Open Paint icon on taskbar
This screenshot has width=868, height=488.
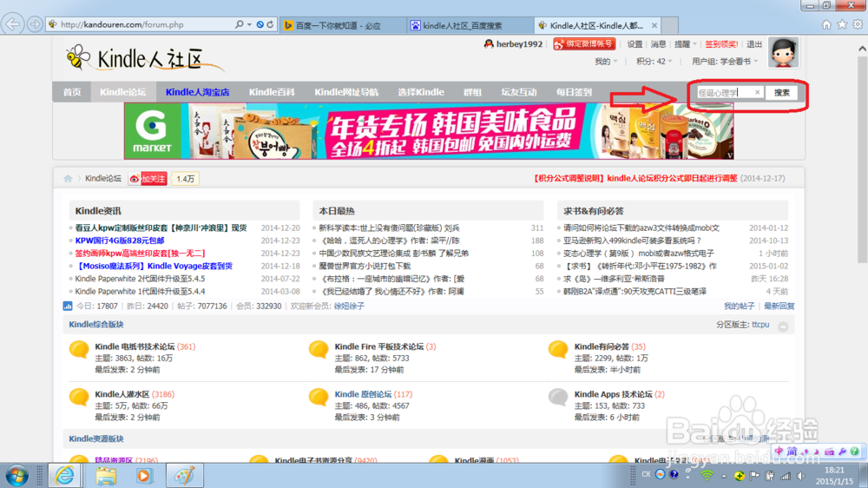pyautogui.click(x=184, y=476)
